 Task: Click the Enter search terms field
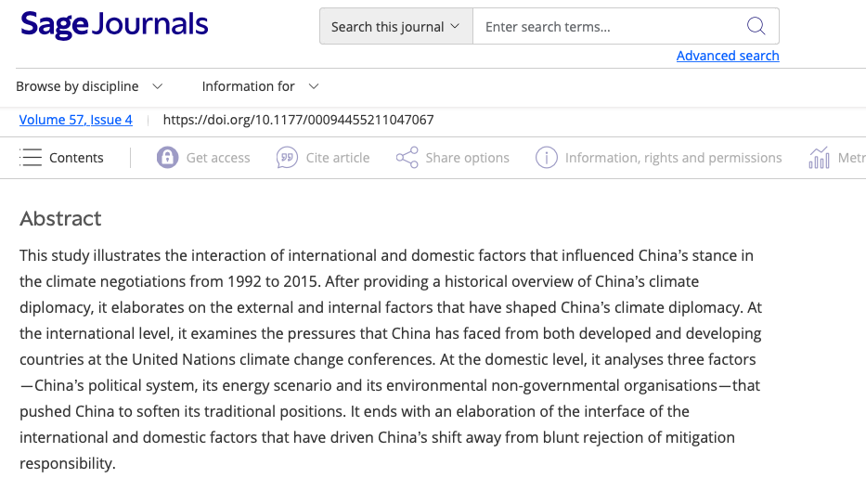(608, 26)
